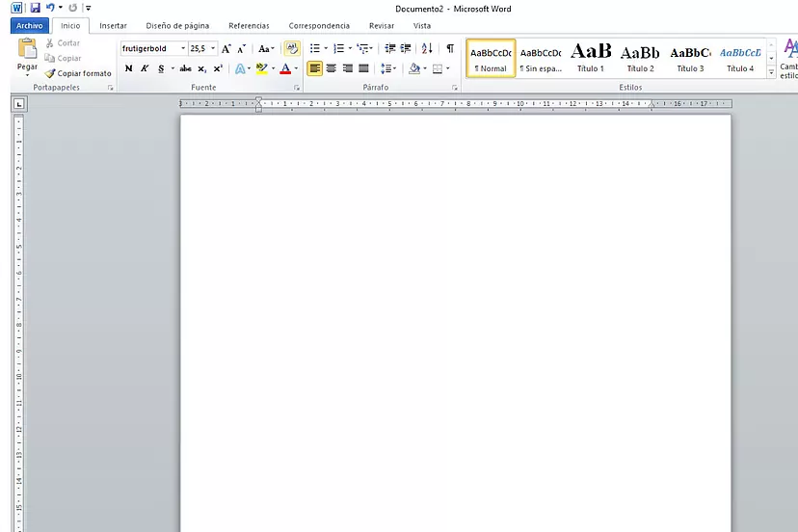This screenshot has height=532, width=798.
Task: Click the bulleted list icon
Action: 315,48
